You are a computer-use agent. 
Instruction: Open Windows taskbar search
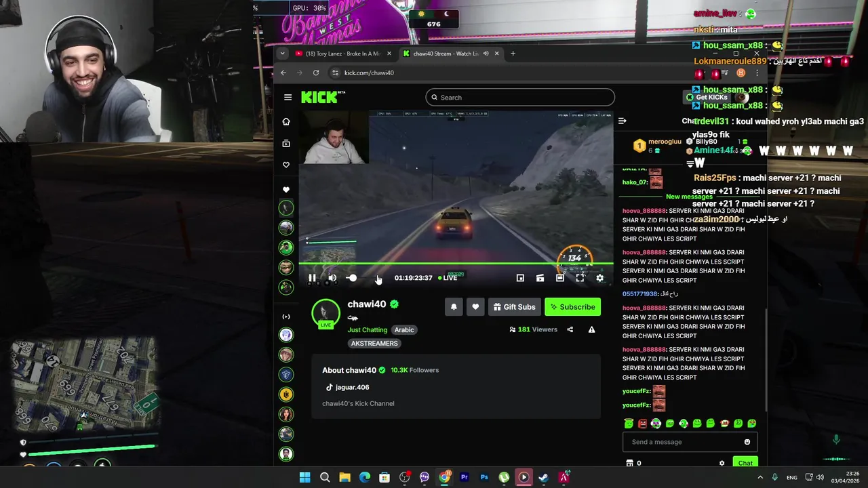click(325, 477)
